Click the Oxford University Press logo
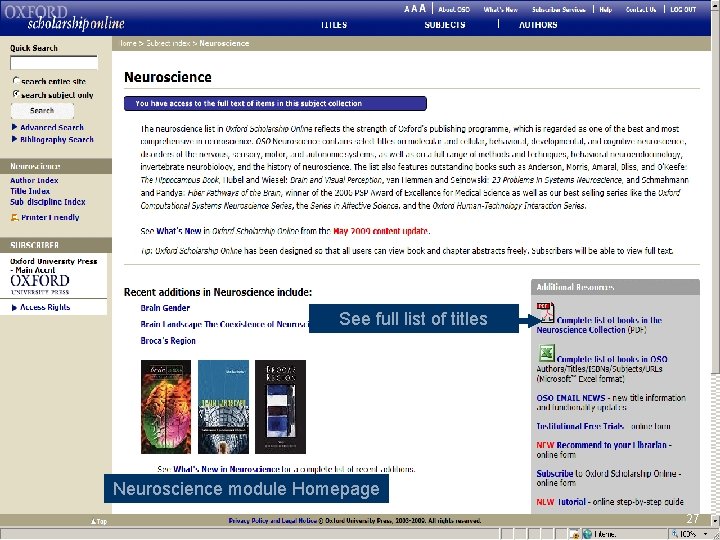720x540 pixels. (x=40, y=284)
